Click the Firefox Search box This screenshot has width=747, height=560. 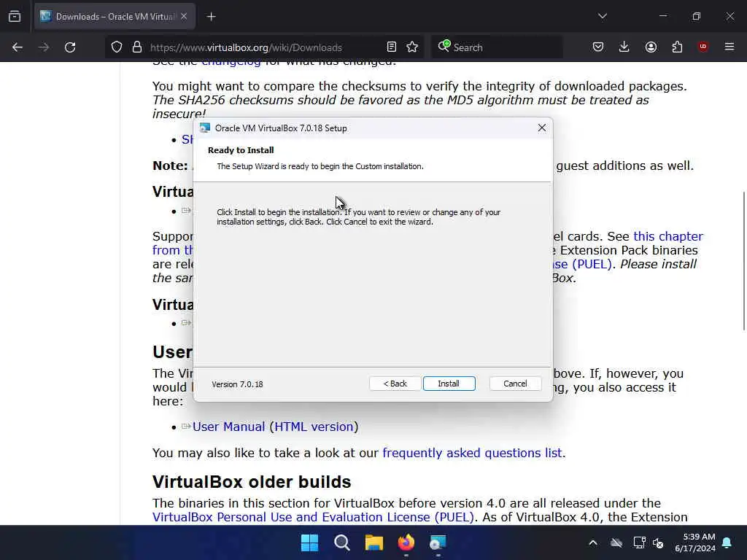(498, 47)
